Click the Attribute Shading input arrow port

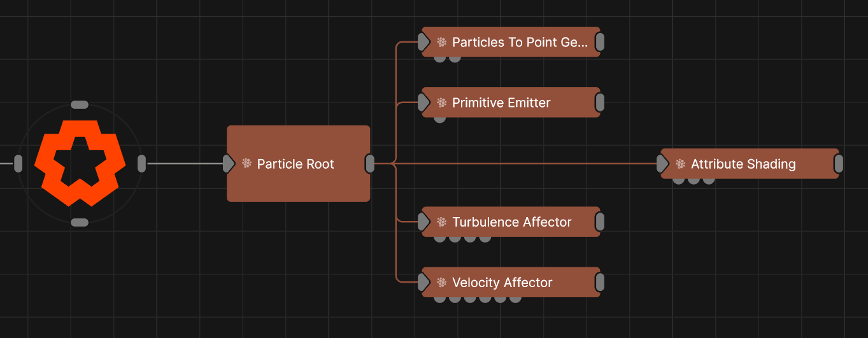[x=663, y=164]
